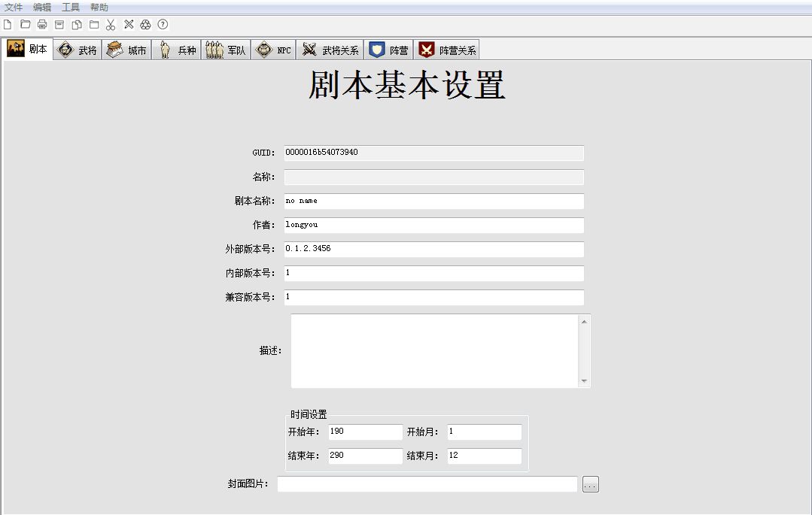Select the 剧本 tab
Viewport: 812px width, 515px height.
[27, 49]
